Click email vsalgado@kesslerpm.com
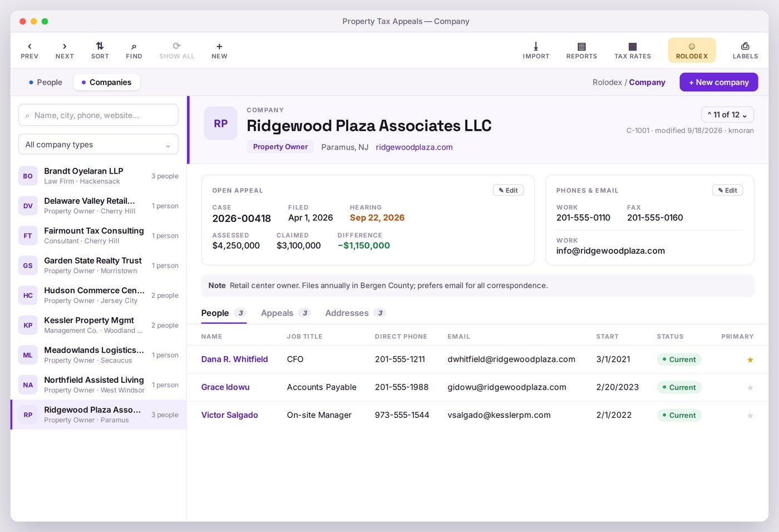The width and height of the screenshot is (779, 532). [499, 415]
